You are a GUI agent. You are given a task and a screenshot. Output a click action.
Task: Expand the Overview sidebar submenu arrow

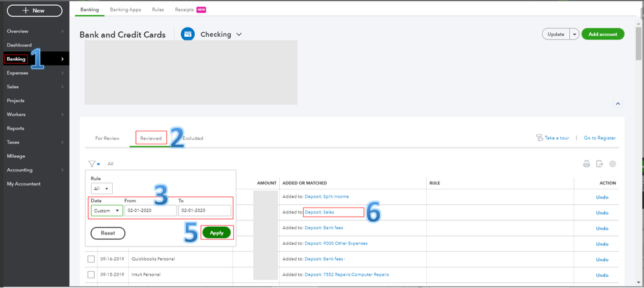(x=63, y=31)
